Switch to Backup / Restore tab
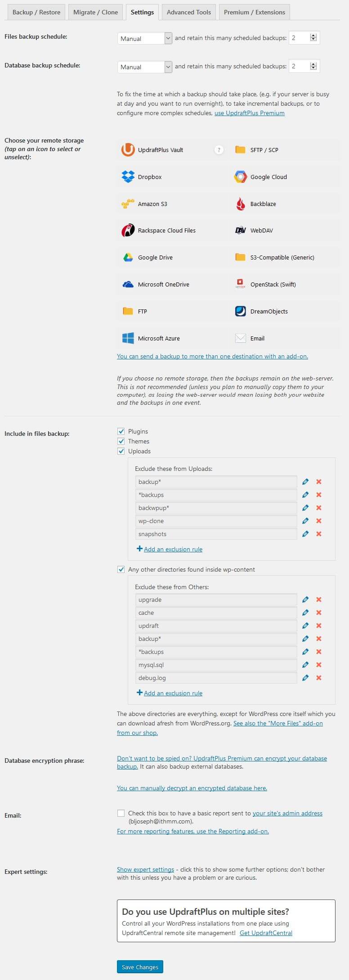Image resolution: width=349 pixels, height=980 pixels. [36, 12]
